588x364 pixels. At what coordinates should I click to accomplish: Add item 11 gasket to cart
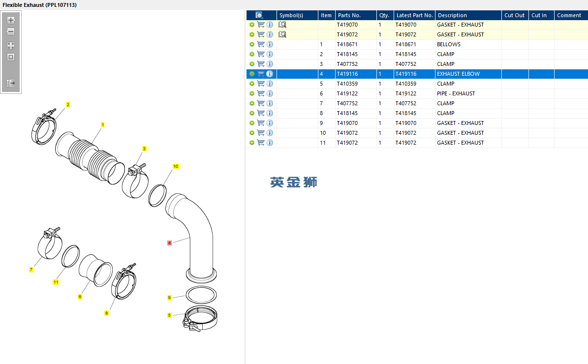261,143
